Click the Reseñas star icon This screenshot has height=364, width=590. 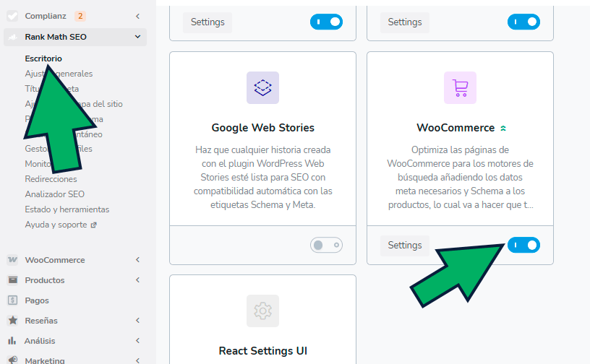tap(13, 321)
